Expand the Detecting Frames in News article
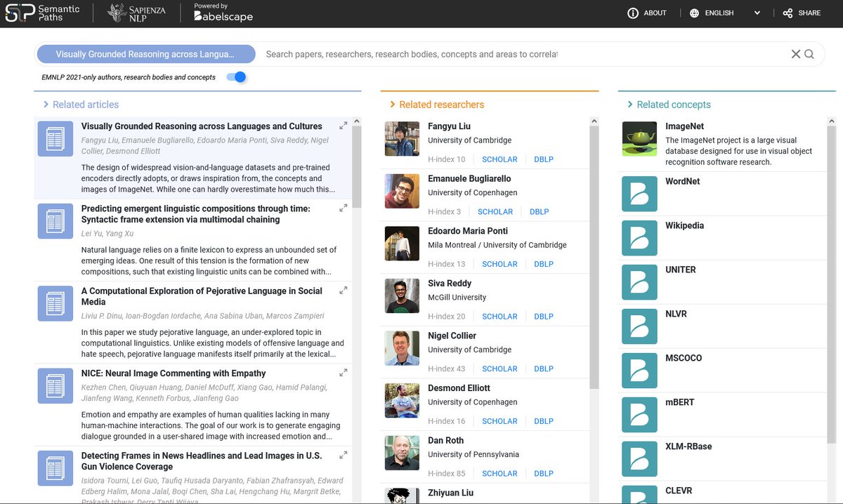Screen dimensions: 843x504 tap(344, 455)
